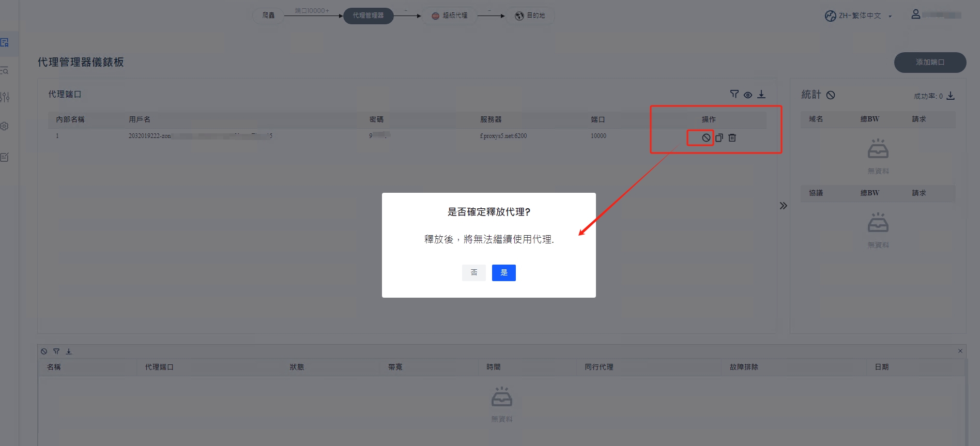Screen dimensions: 980x446
Task: Delete the proxy port with trash icon
Action: 732,137
